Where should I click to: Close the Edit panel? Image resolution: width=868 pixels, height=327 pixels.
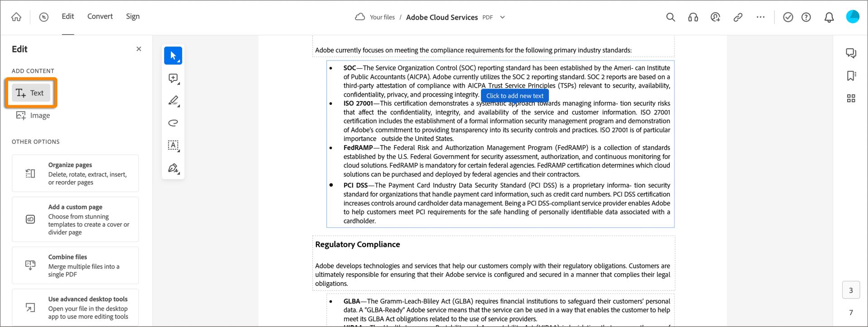point(139,49)
